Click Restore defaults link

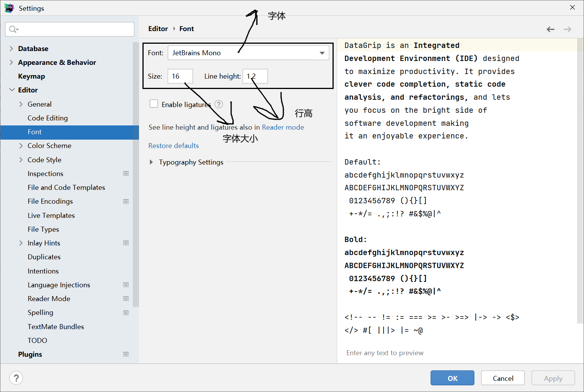(x=174, y=146)
